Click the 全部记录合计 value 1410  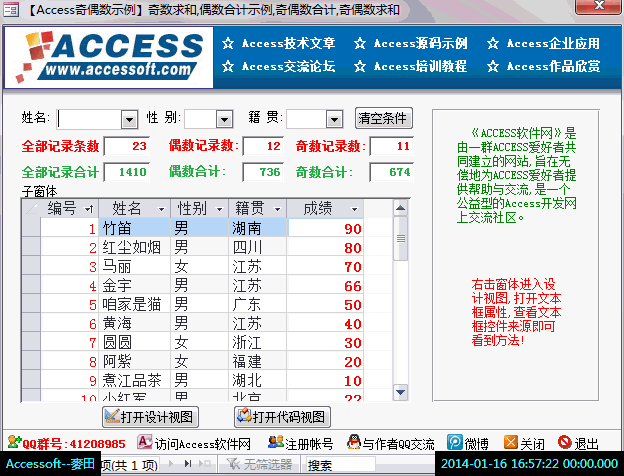(x=127, y=172)
